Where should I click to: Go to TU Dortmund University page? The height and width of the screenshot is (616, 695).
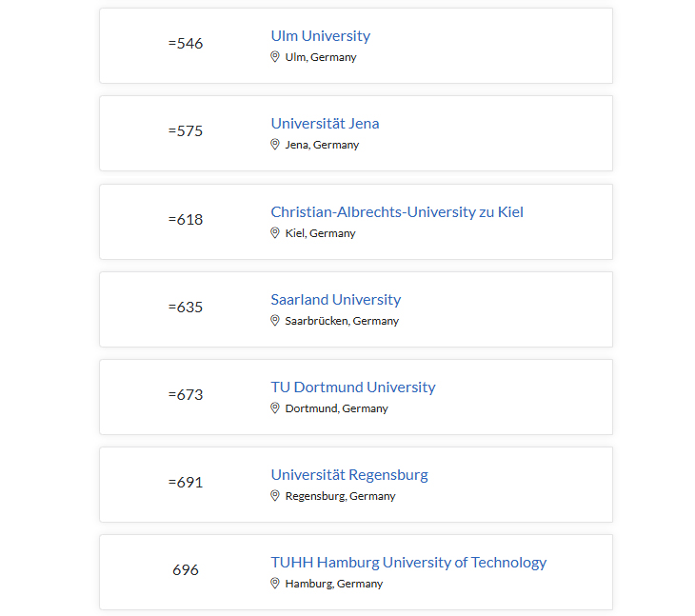352,387
